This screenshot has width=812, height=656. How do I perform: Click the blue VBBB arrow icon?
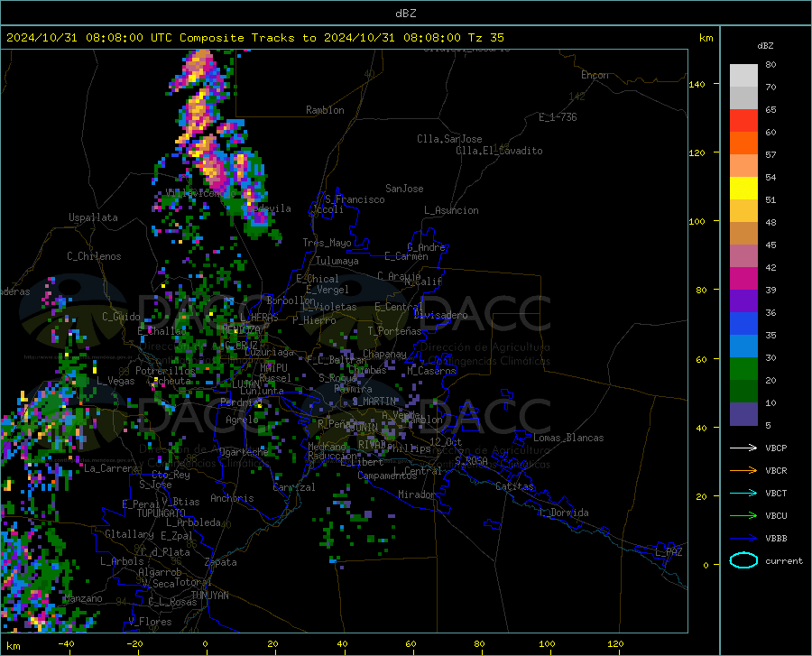(x=743, y=538)
